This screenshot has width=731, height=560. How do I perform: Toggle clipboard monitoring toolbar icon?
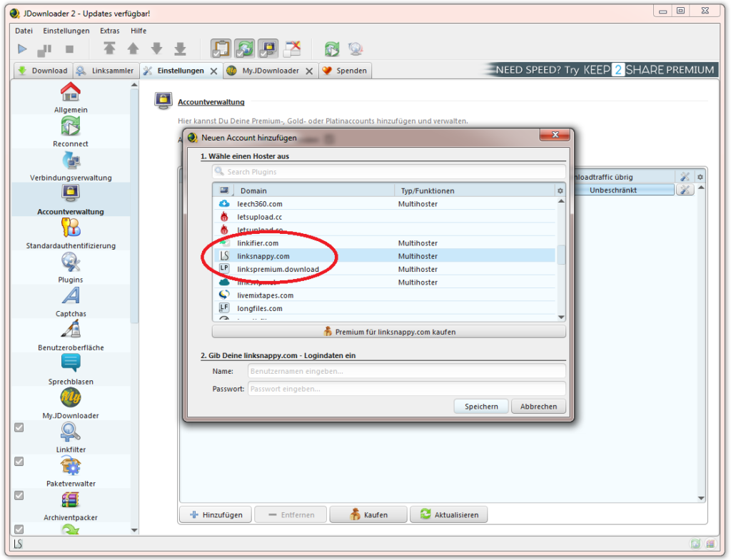[x=221, y=49]
